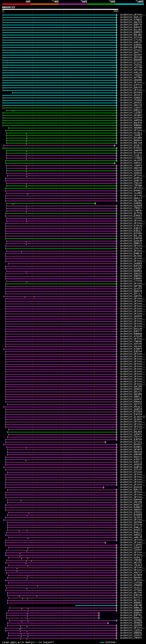
Task: Click UniRef100_Q17F91 hit label
Action: [131, 213]
